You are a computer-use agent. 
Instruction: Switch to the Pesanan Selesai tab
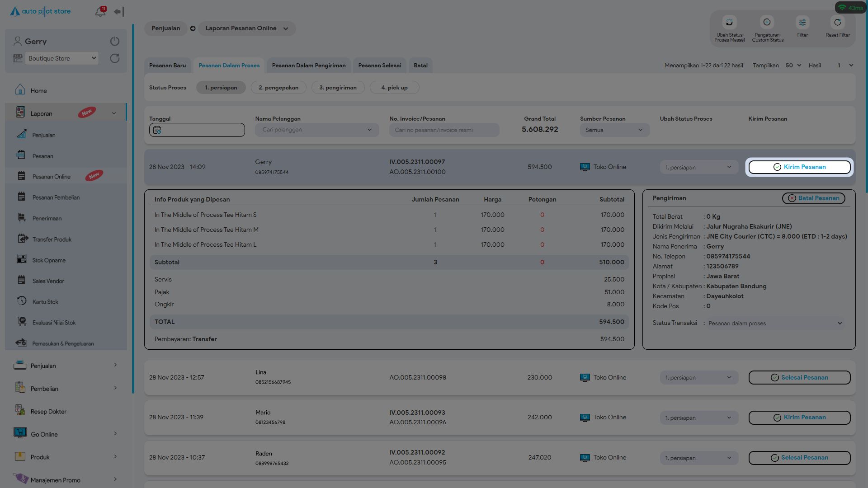379,66
